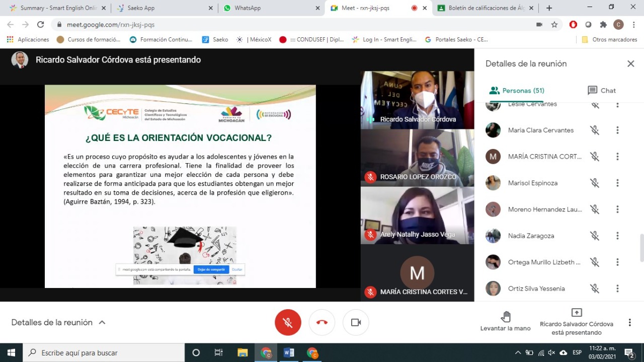Open more options three-dot menu in bottom bar
The image size is (644, 362).
(629, 322)
